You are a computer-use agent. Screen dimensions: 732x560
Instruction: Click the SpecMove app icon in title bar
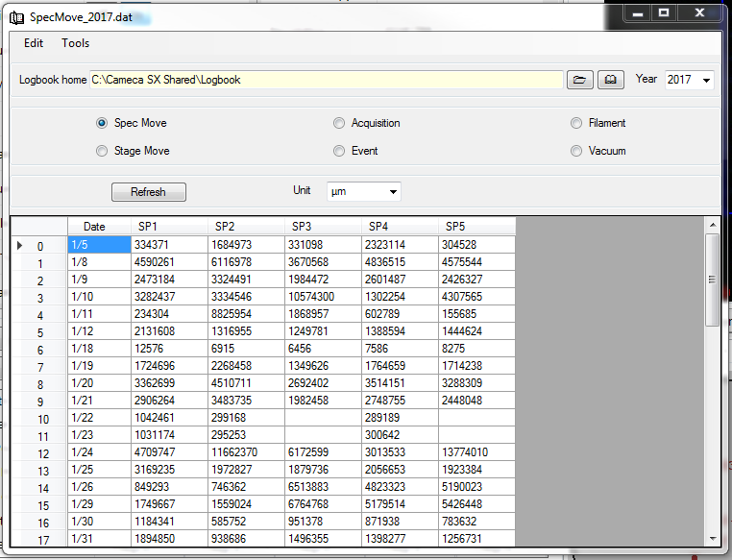click(x=15, y=17)
